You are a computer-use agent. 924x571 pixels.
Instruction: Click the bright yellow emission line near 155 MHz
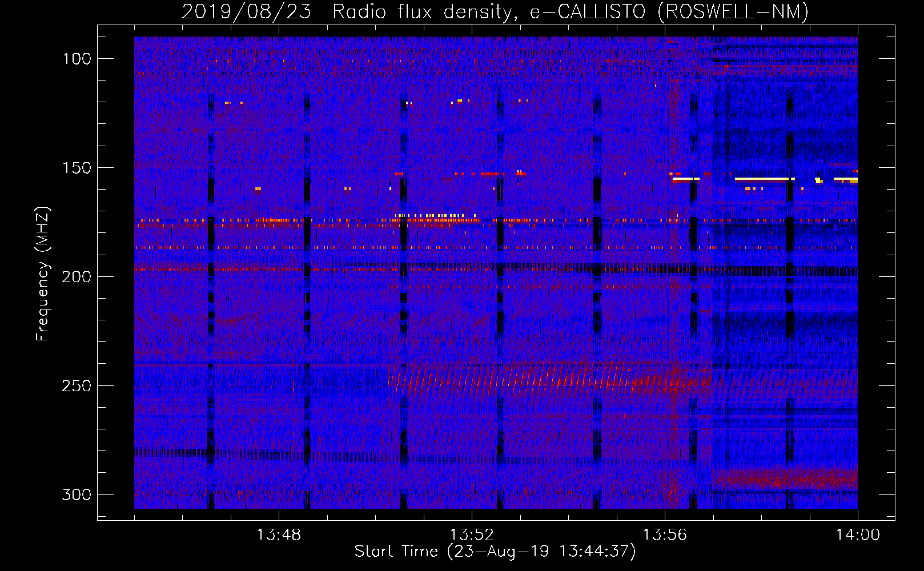[765, 179]
